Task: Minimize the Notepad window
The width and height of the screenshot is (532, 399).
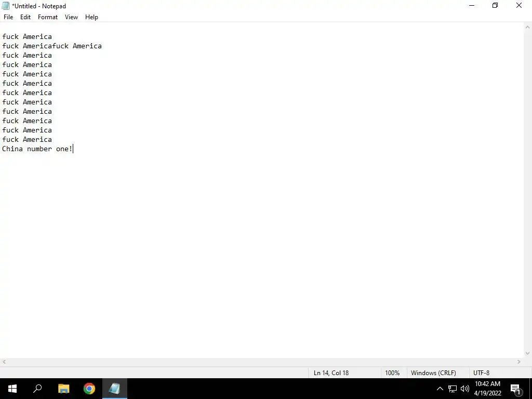Action: (x=472, y=5)
